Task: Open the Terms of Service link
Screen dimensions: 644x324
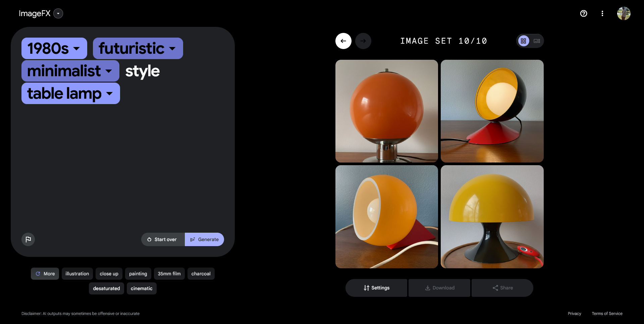Action: pyautogui.click(x=607, y=314)
